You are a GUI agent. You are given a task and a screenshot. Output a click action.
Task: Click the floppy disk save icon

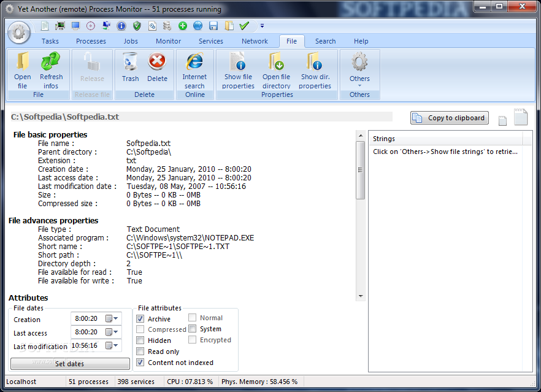click(213, 26)
